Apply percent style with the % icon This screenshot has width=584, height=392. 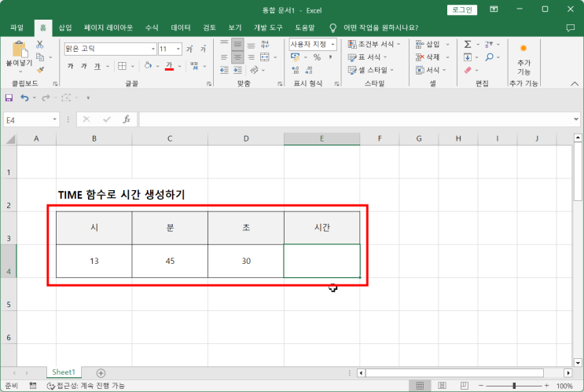coord(317,57)
